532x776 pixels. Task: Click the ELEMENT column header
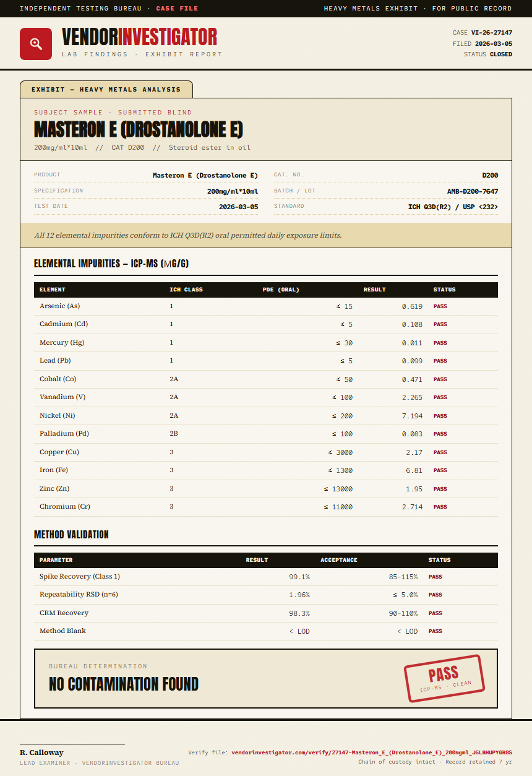click(53, 290)
